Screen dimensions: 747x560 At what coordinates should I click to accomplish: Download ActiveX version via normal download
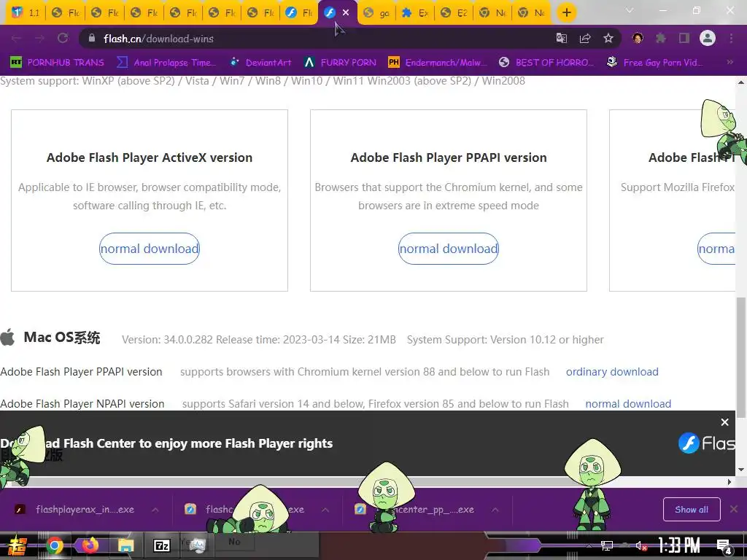149,249
